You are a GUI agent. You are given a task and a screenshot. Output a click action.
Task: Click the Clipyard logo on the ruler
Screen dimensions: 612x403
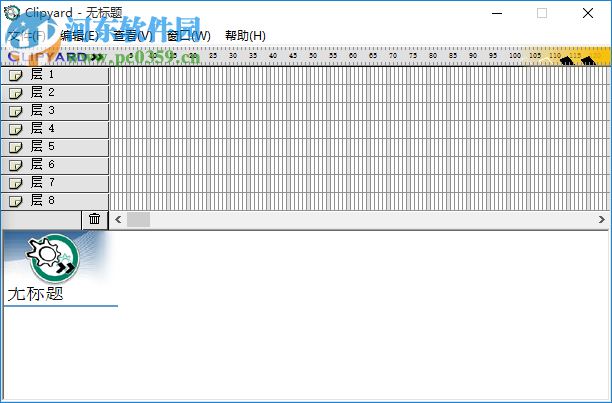(x=55, y=57)
